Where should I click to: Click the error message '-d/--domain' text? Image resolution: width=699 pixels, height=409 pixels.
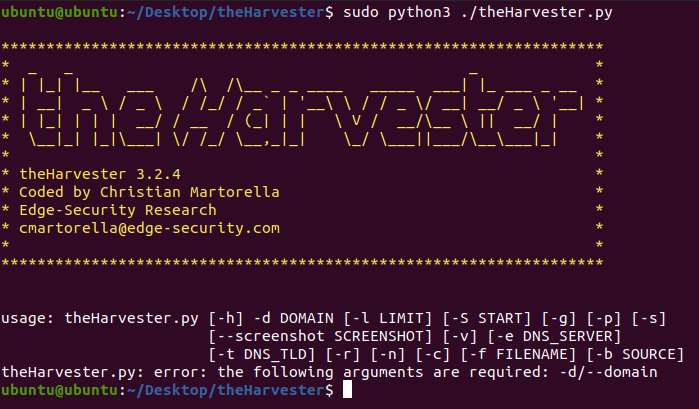tap(608, 372)
